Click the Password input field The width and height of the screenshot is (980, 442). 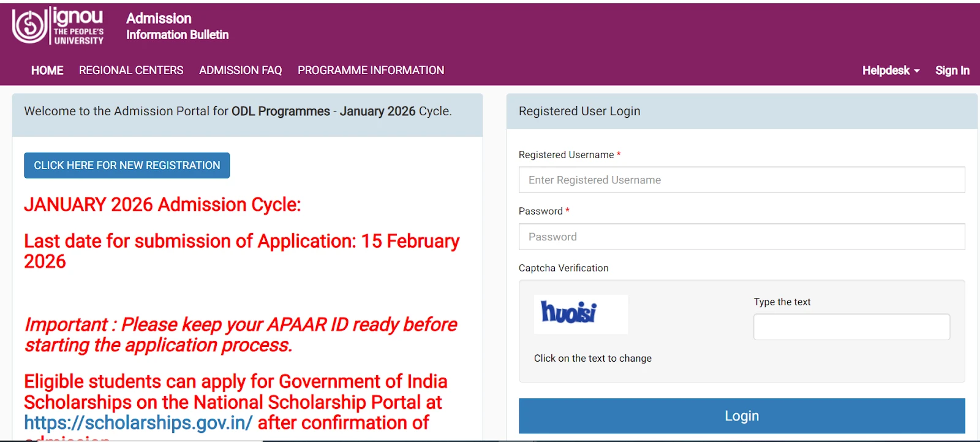(x=741, y=237)
